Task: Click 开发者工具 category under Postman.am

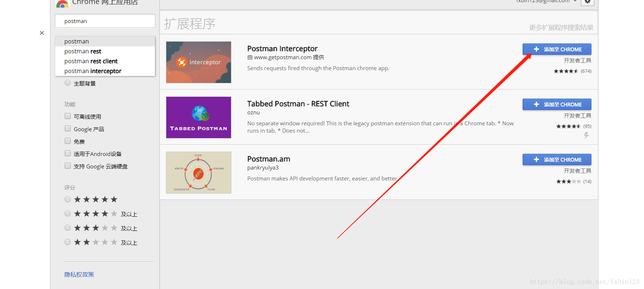Action: 577,171
